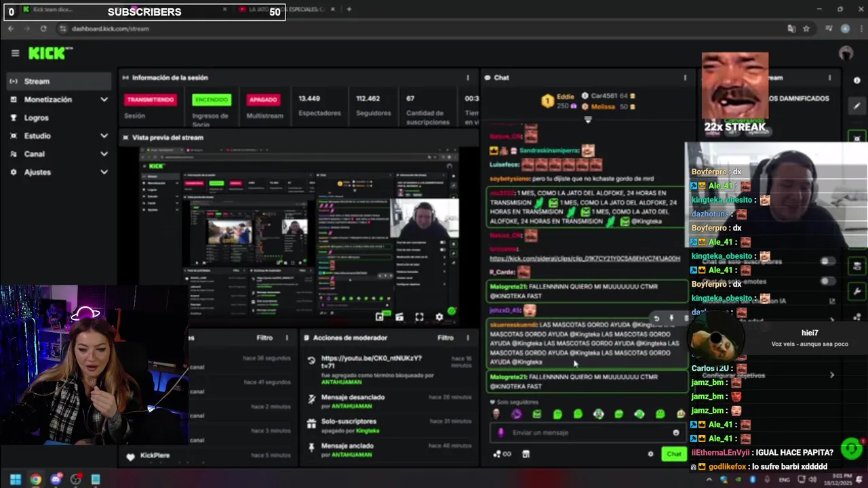868x488 pixels.
Task: Toggle the solo emotes chat switch
Action: pyautogui.click(x=827, y=281)
